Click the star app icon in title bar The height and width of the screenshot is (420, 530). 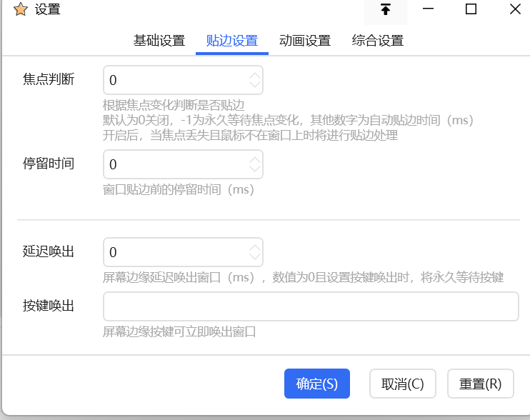21,9
